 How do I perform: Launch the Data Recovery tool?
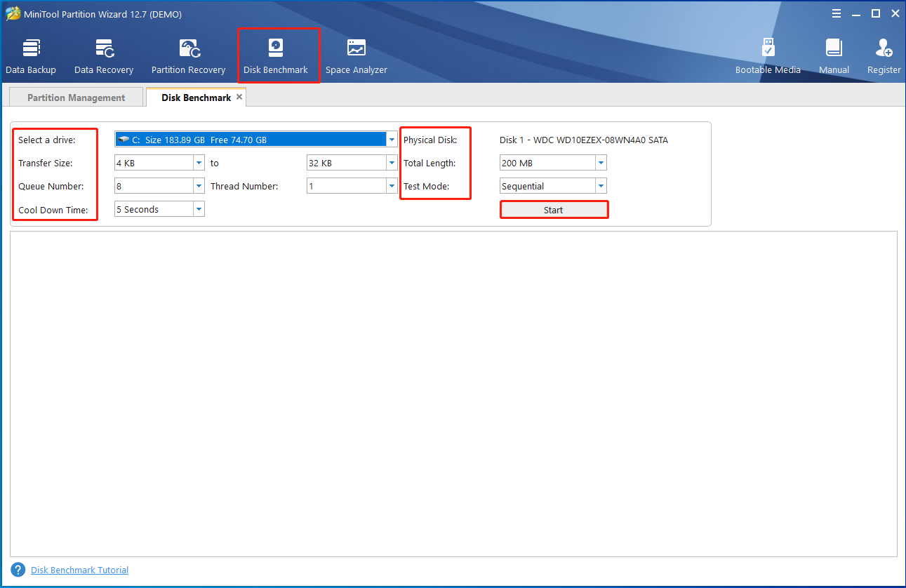[104, 57]
